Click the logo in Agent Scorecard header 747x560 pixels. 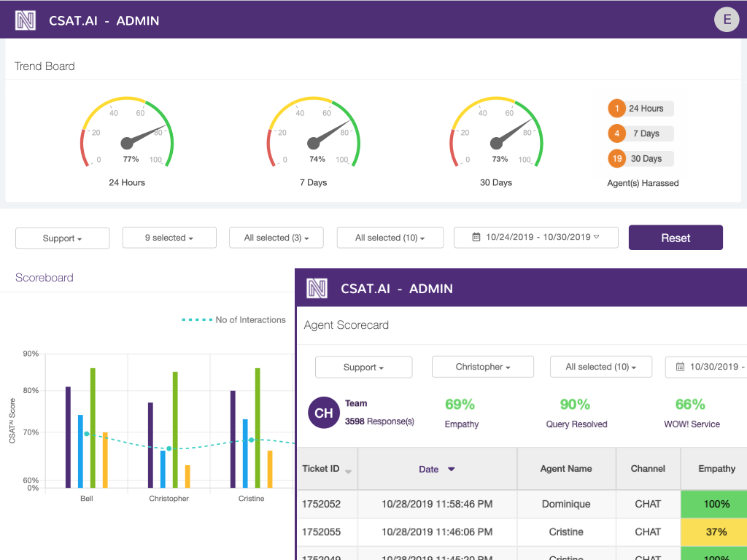pos(317,289)
